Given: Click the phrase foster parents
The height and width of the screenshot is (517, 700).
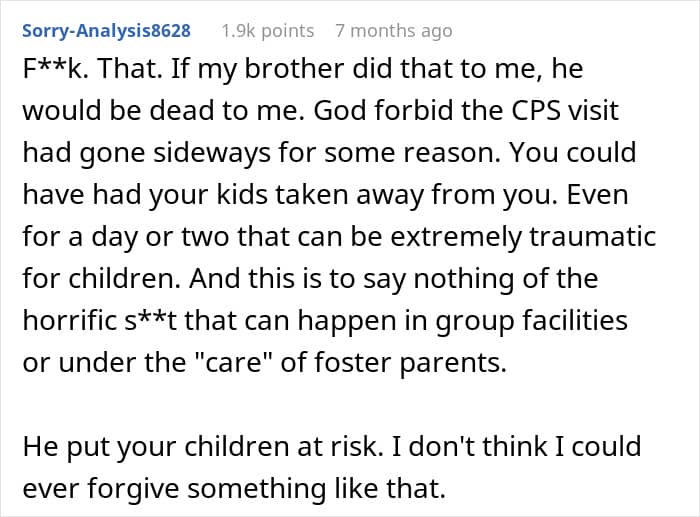Looking at the screenshot, I should tap(410, 363).
